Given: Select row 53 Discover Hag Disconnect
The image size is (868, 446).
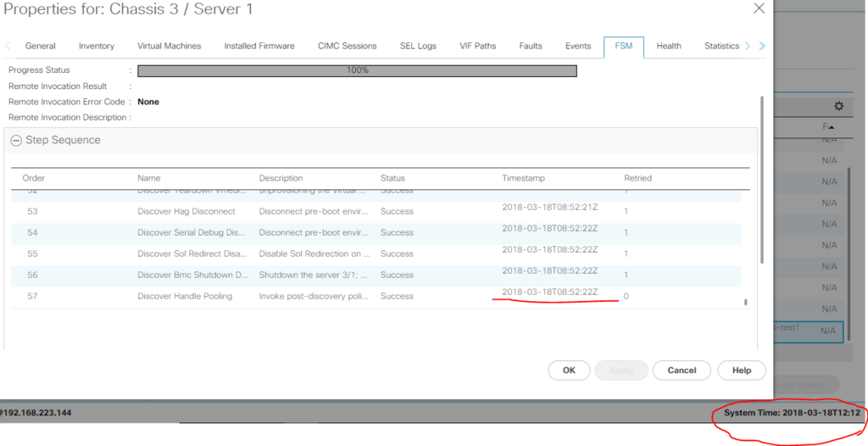Looking at the screenshot, I should tap(376, 212).
